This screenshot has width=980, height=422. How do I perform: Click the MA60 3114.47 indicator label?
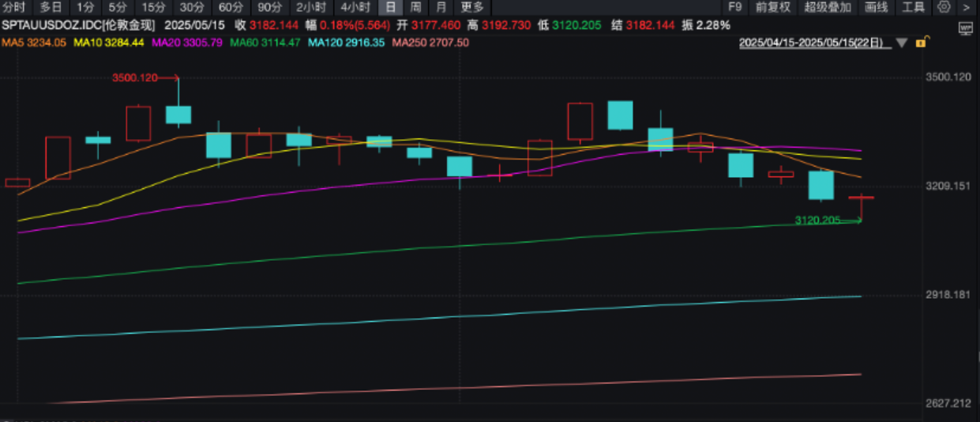click(x=265, y=42)
